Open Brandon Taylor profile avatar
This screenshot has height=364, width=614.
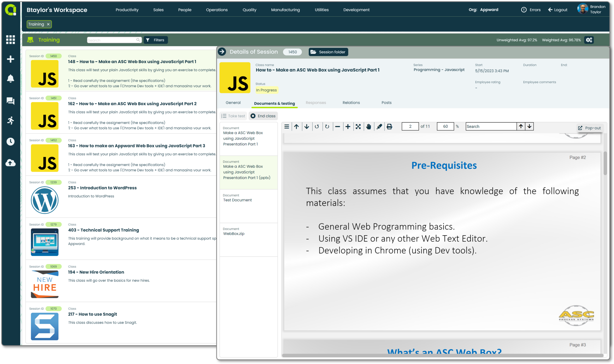pos(583,9)
